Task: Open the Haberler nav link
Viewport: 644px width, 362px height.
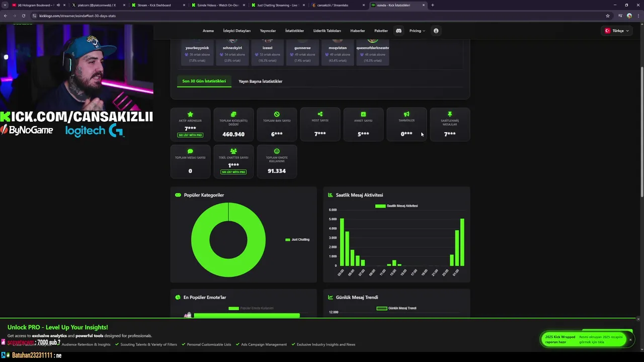Action: click(x=358, y=31)
